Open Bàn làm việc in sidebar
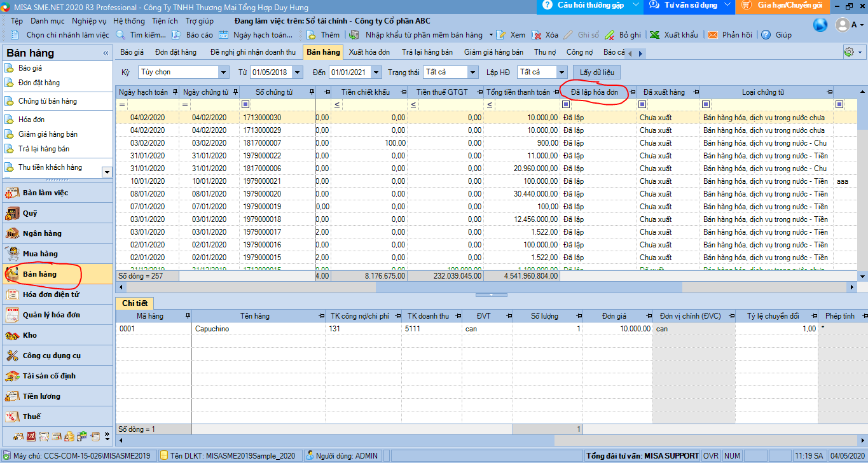The width and height of the screenshot is (868, 463). (x=57, y=193)
